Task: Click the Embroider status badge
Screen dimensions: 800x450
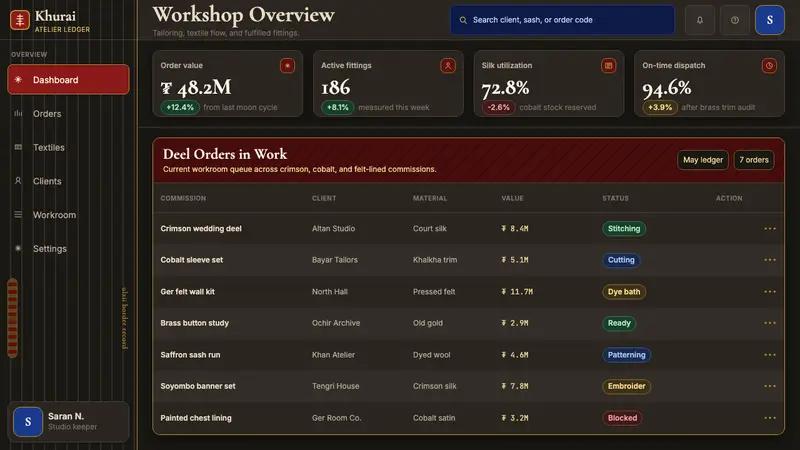Action: coord(626,386)
